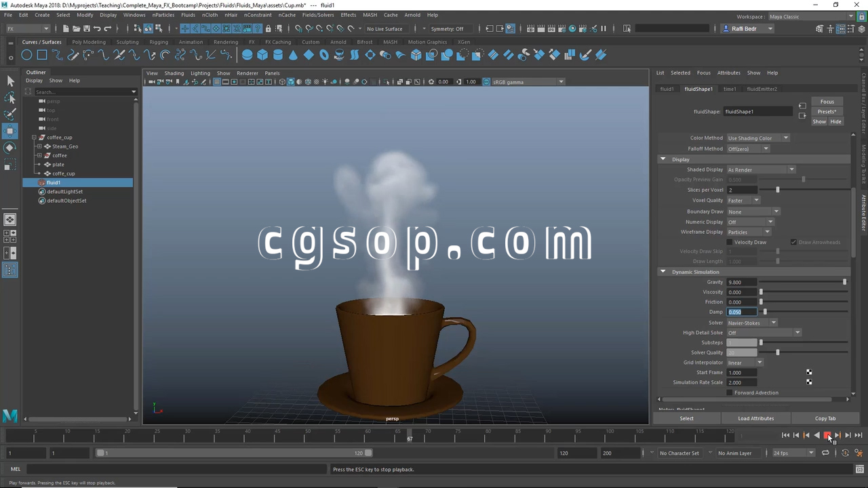Enable the Velocity Draw checkbox
The image size is (868, 488).
pos(730,242)
